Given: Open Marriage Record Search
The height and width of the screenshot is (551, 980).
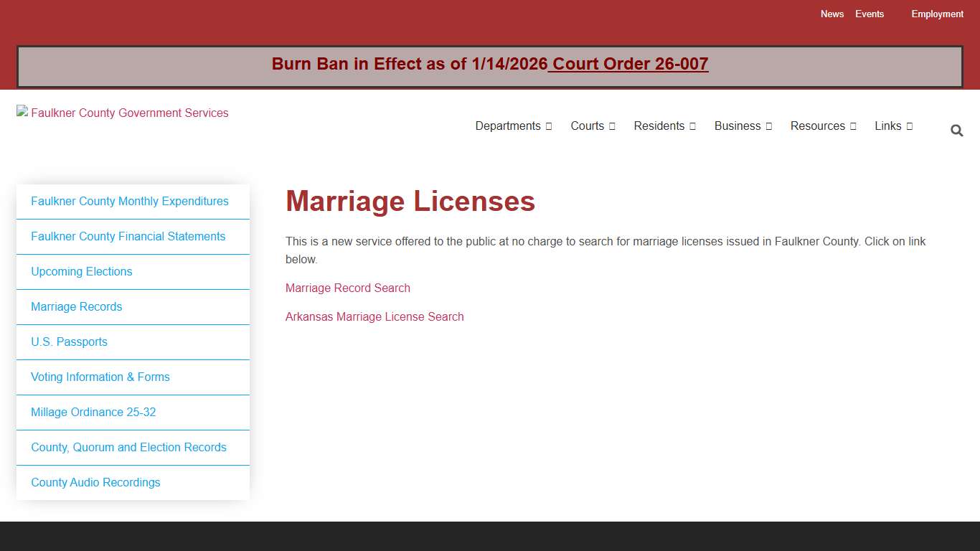Looking at the screenshot, I should pyautogui.click(x=347, y=288).
